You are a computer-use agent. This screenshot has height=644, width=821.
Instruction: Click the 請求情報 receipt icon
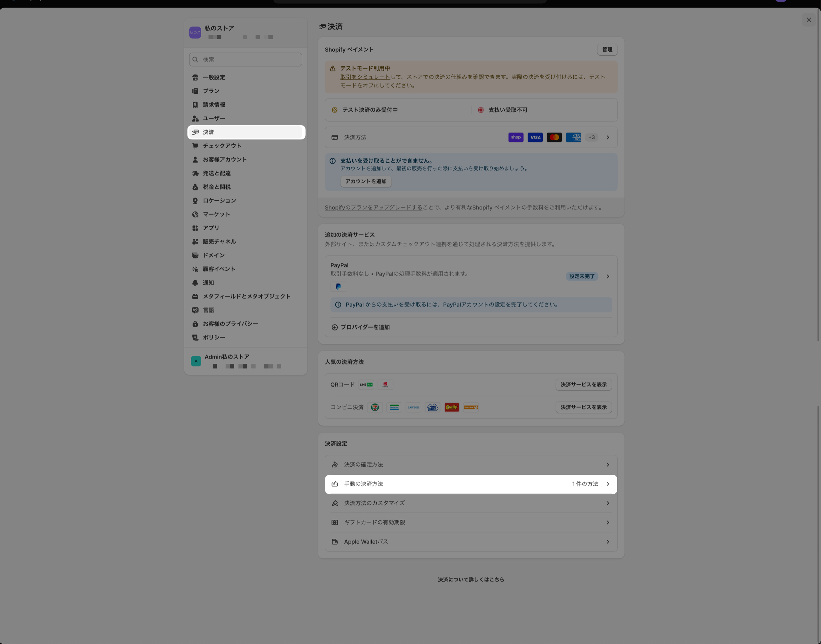coord(195,105)
